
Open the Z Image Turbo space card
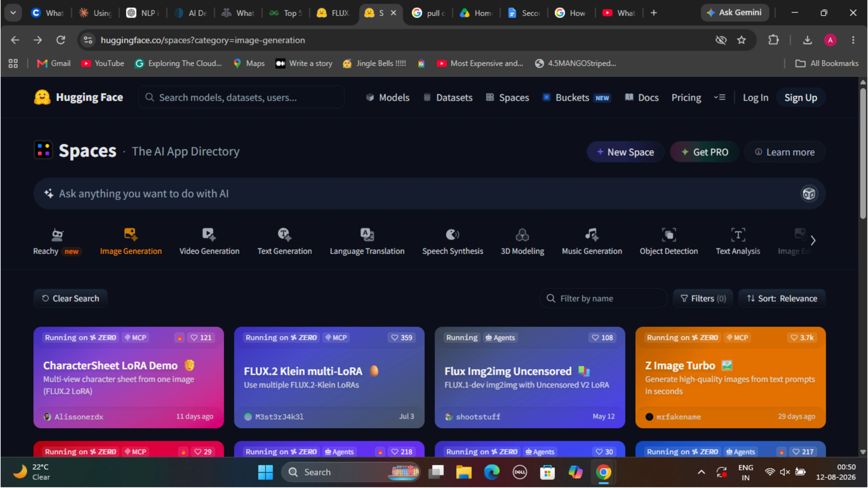click(x=730, y=378)
